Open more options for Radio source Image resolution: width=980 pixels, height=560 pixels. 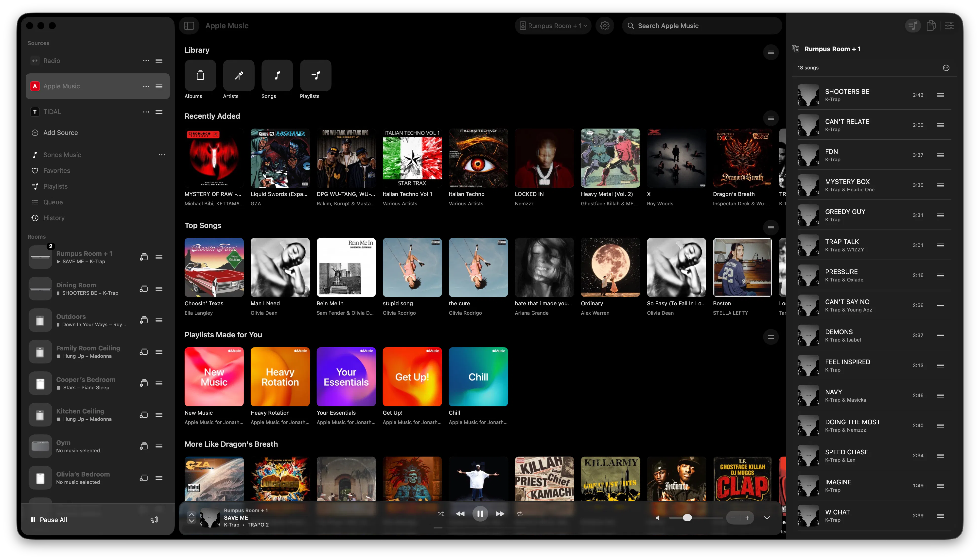point(146,61)
